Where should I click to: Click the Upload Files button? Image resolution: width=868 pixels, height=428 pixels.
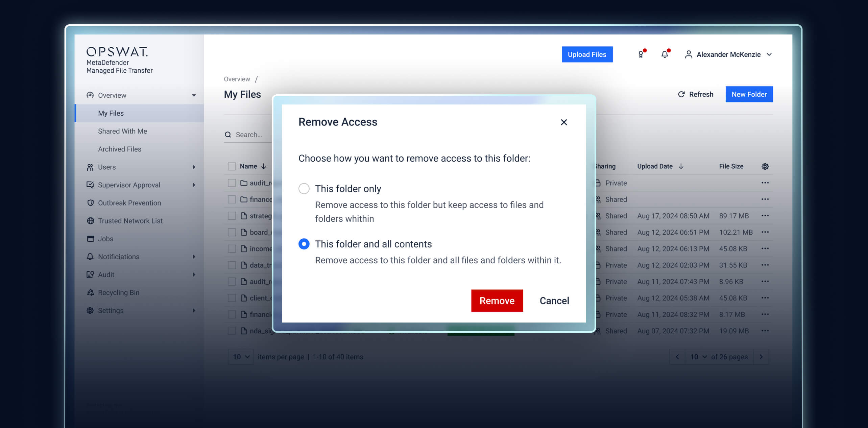587,54
